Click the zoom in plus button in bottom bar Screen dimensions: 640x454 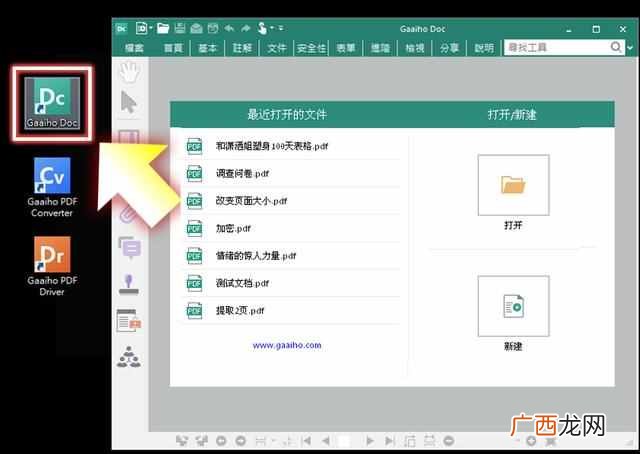[x=531, y=441]
